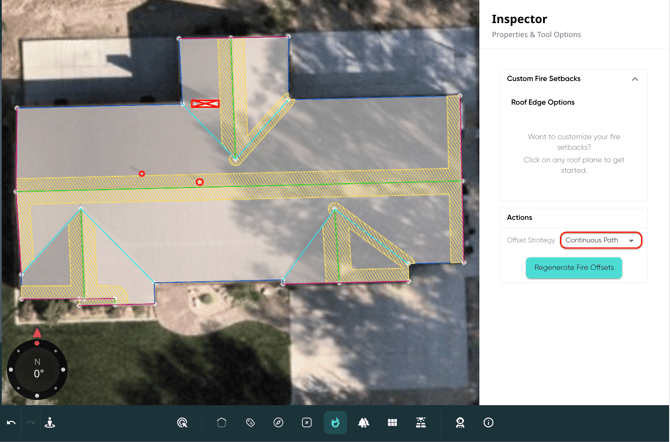
Task: Toggle the active fire setbacks tool
Action: pyautogui.click(x=335, y=423)
